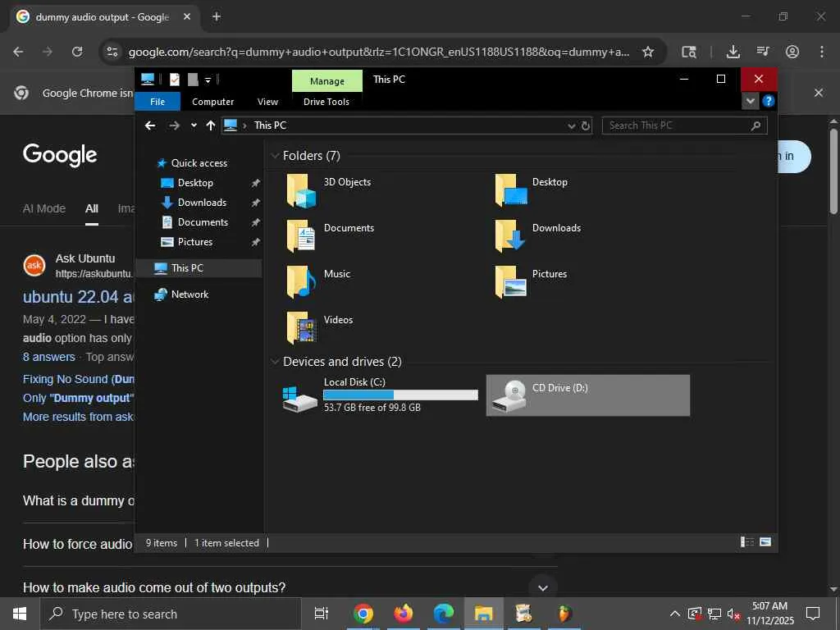The height and width of the screenshot is (630, 840).
Task: Go up one level in File Explorer
Action: tap(211, 126)
